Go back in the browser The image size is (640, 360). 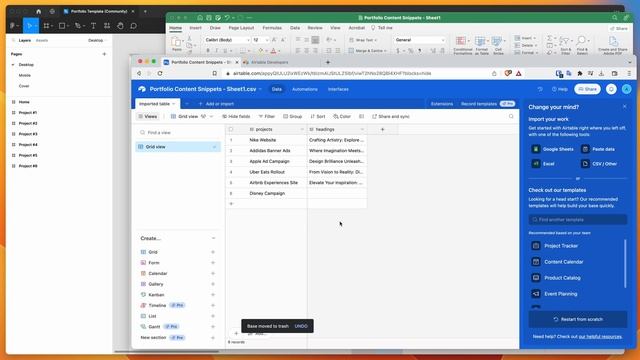click(x=139, y=73)
